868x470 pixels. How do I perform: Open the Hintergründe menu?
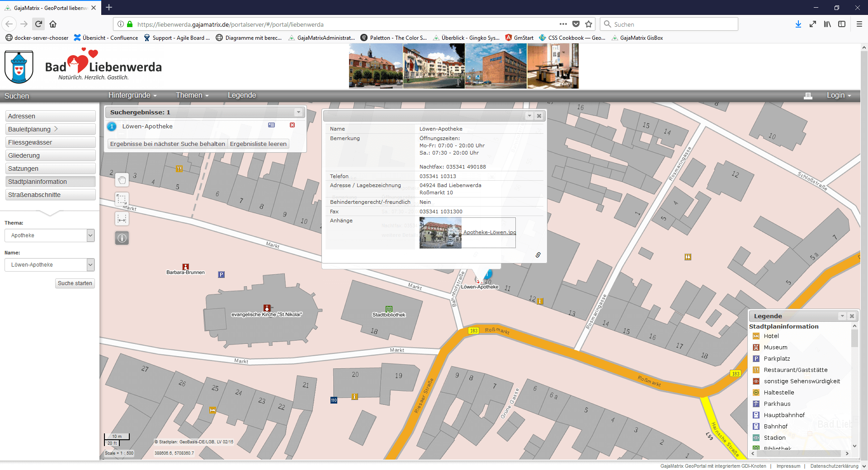click(x=132, y=95)
